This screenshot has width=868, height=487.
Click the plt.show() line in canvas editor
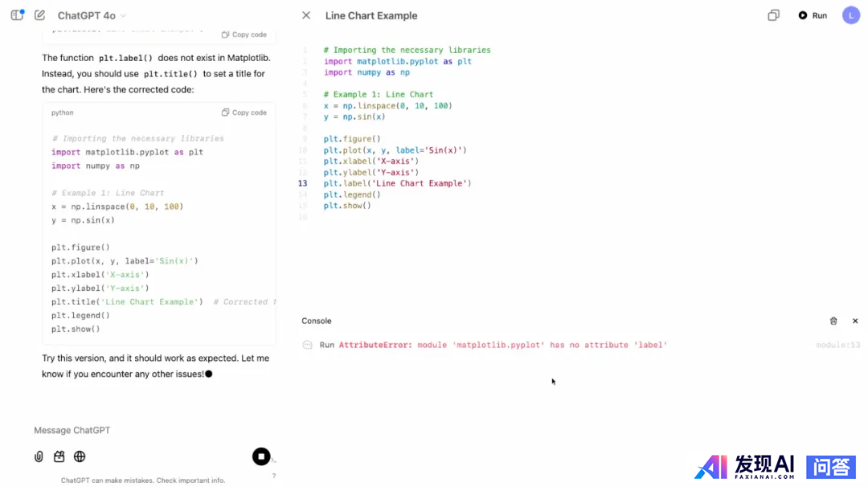[347, 205]
